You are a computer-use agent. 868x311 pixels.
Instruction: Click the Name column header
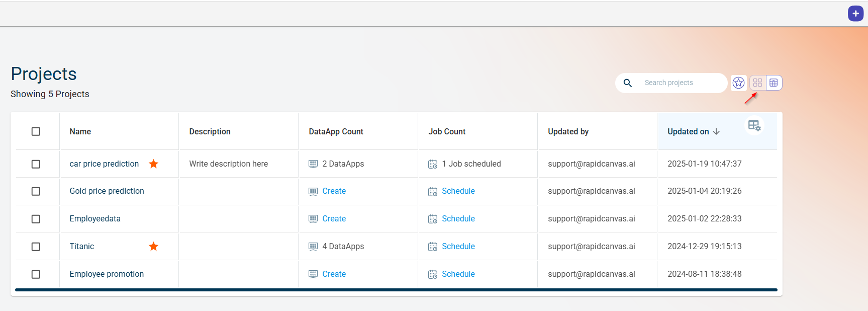click(80, 131)
